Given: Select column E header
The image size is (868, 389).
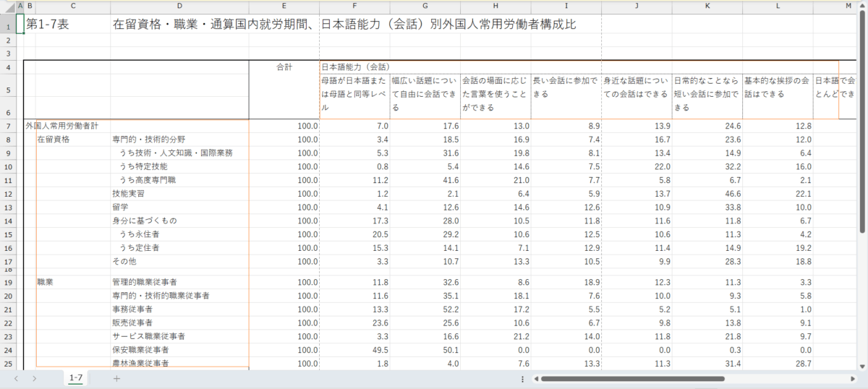Looking at the screenshot, I should (x=284, y=6).
